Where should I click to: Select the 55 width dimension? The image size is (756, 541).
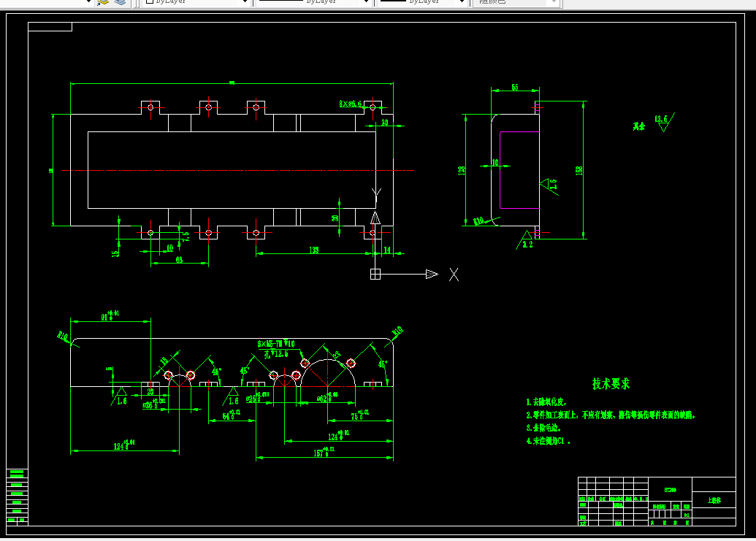(x=515, y=87)
